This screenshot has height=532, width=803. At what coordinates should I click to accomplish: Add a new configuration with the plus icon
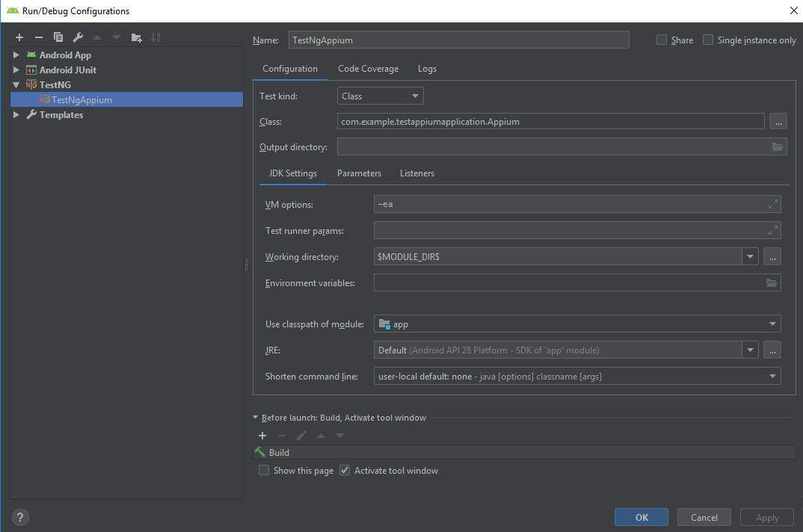coord(19,37)
